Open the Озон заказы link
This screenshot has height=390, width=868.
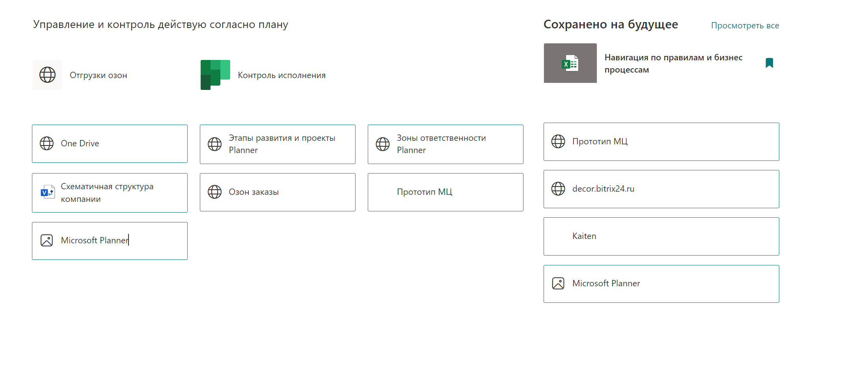tap(278, 192)
